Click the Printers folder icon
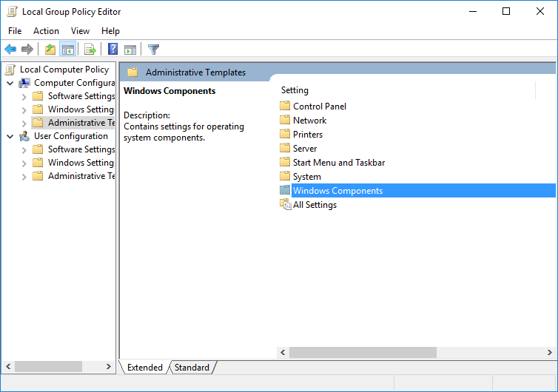Image resolution: width=558 pixels, height=392 pixels. tap(285, 134)
